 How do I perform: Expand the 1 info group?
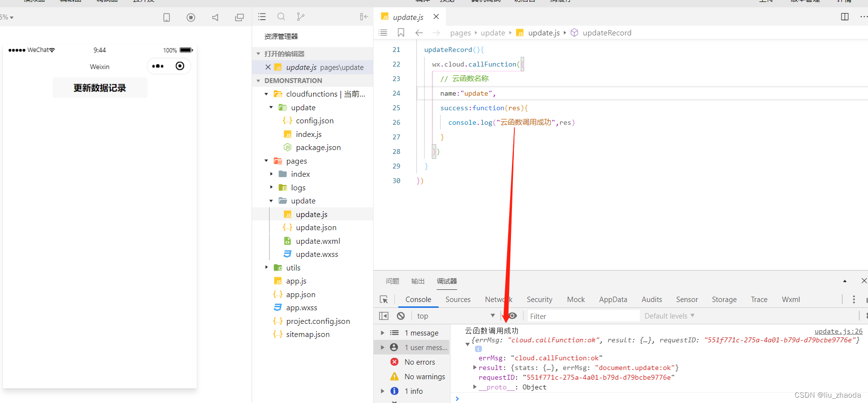[382, 391]
